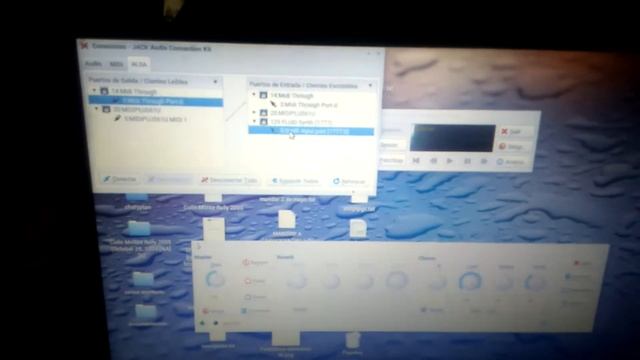Click the first Reverb dial in Qsynth

pos(296,280)
